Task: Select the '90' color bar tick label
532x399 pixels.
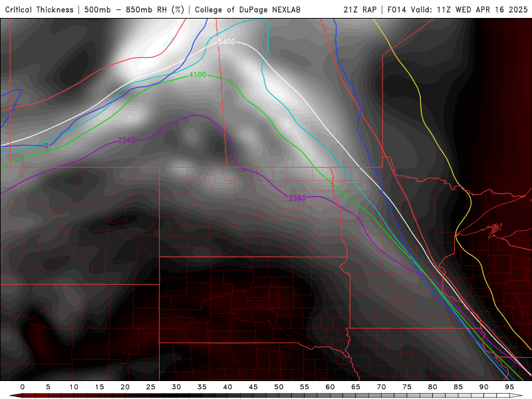Action: [484, 387]
